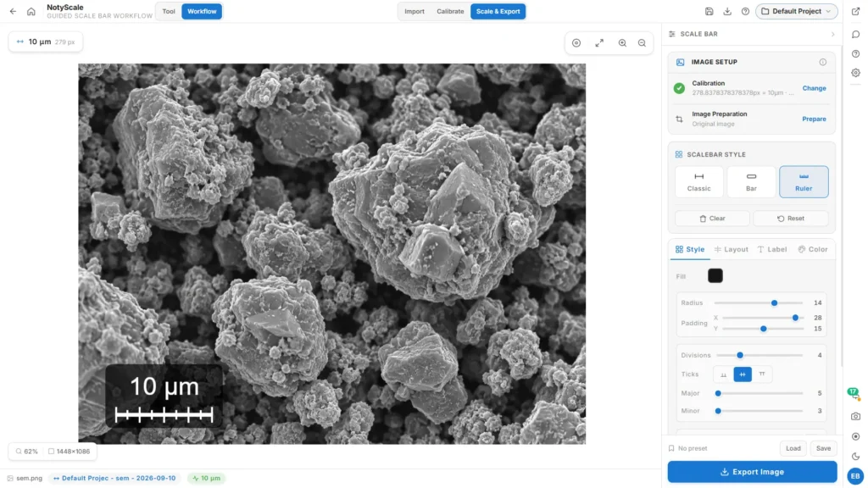868x488 pixels.
Task: Switch to Workflow mode
Action: coord(202,11)
